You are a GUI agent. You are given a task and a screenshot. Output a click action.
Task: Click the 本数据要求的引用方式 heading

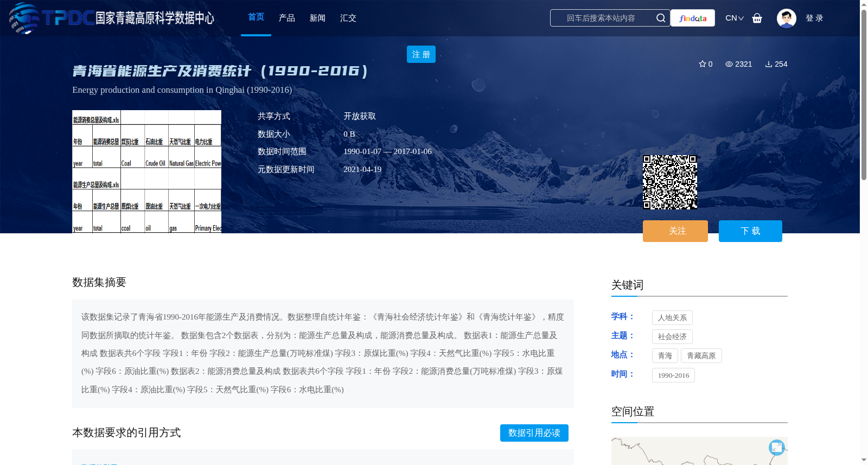click(126, 432)
